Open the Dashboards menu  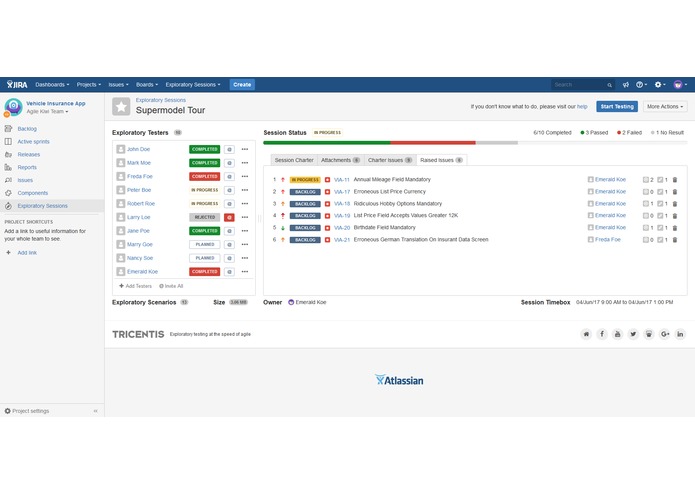point(52,85)
